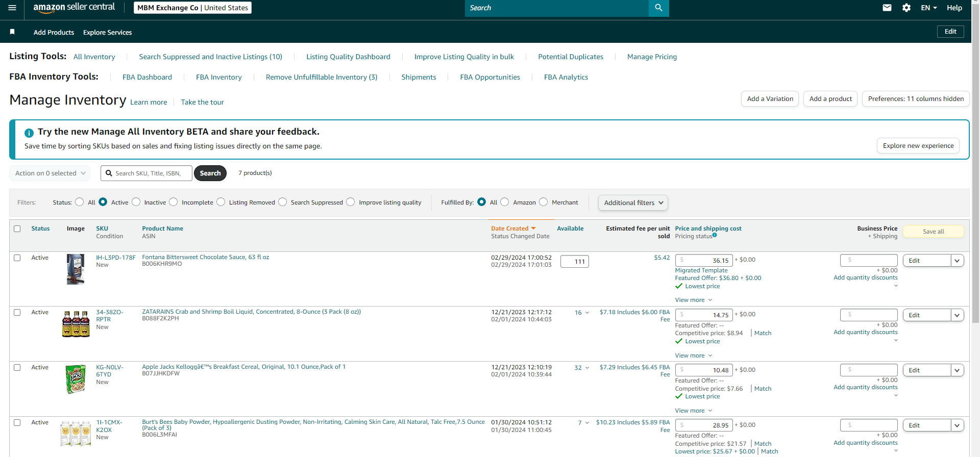Open the All Inventory listing tool
980x457 pixels.
pyautogui.click(x=94, y=57)
